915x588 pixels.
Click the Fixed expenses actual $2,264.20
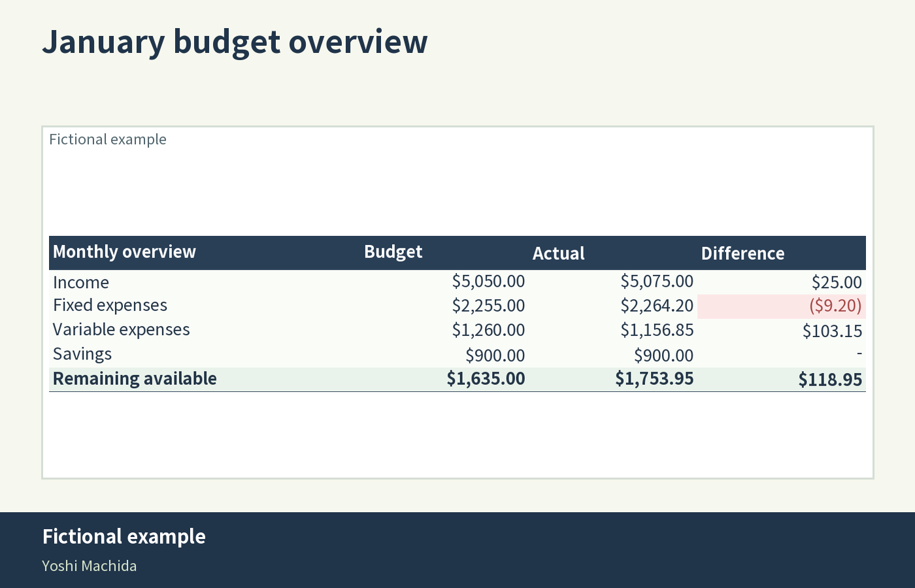pyautogui.click(x=657, y=306)
